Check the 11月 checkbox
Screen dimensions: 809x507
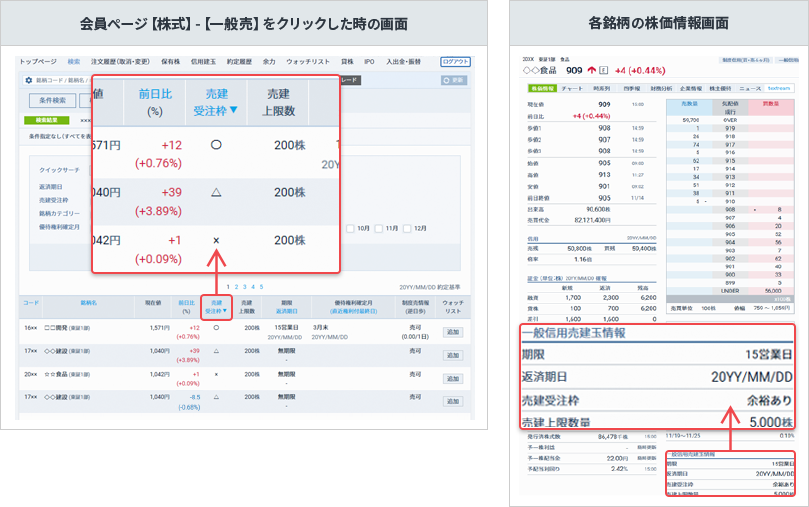[381, 227]
